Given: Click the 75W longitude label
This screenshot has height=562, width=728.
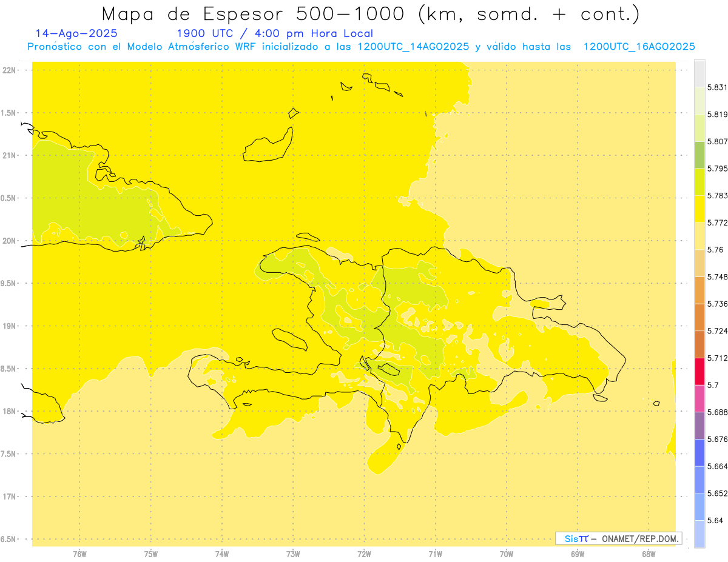Looking at the screenshot, I should pyautogui.click(x=151, y=554).
